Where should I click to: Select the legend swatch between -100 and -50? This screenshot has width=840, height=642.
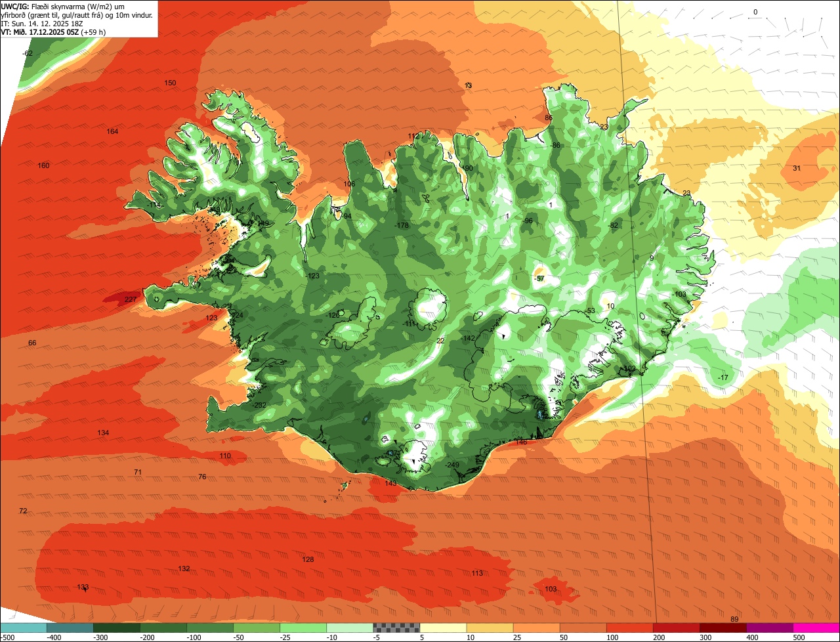[210, 628]
